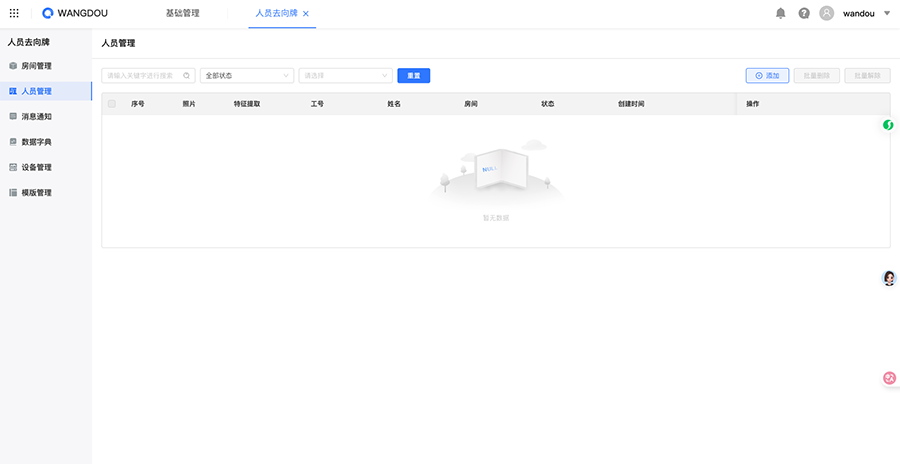
Task: Toggle the select-all checkbox in table header
Action: tap(112, 104)
